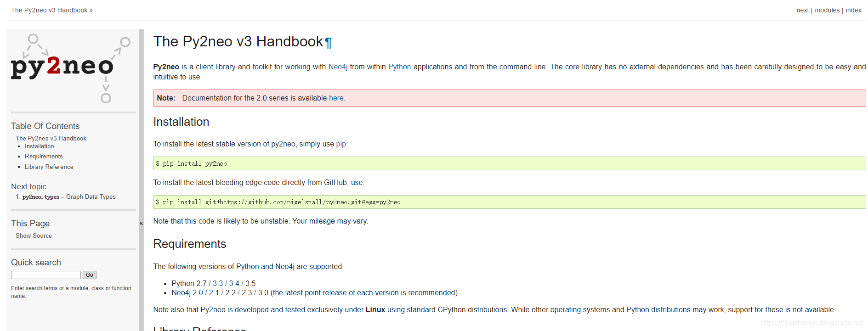Click the 'Enter search terms' hint text
The image size is (868, 331).
click(71, 292)
